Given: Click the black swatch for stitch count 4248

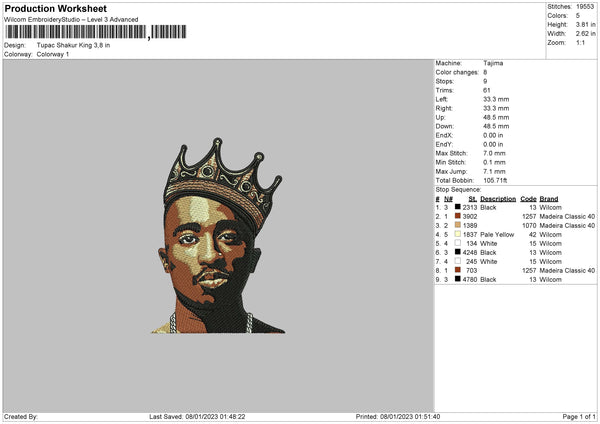Looking at the screenshot, I should (x=457, y=252).
